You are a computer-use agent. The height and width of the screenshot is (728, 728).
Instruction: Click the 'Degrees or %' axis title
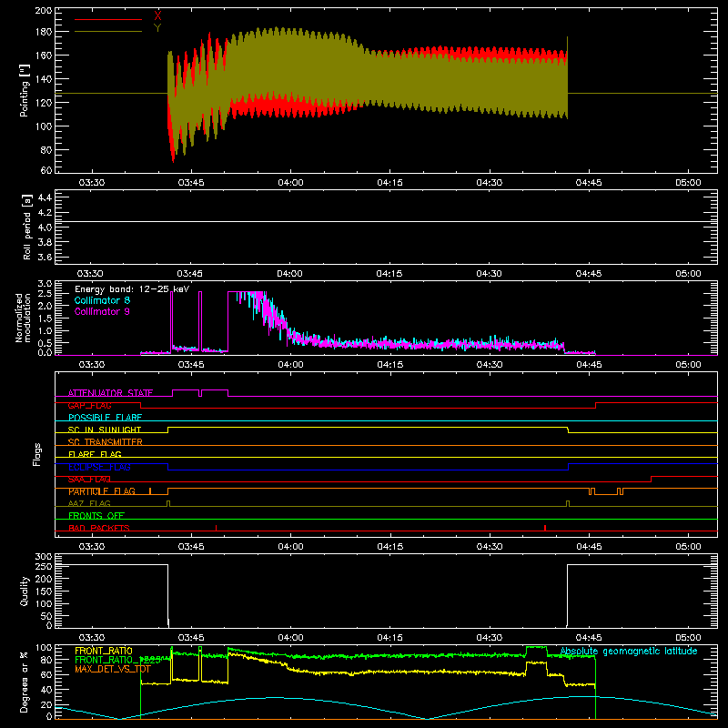[25, 682]
